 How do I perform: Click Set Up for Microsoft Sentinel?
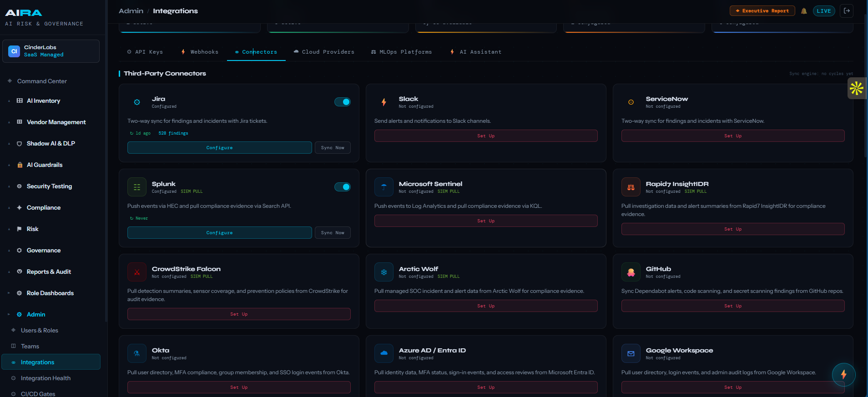click(x=486, y=221)
